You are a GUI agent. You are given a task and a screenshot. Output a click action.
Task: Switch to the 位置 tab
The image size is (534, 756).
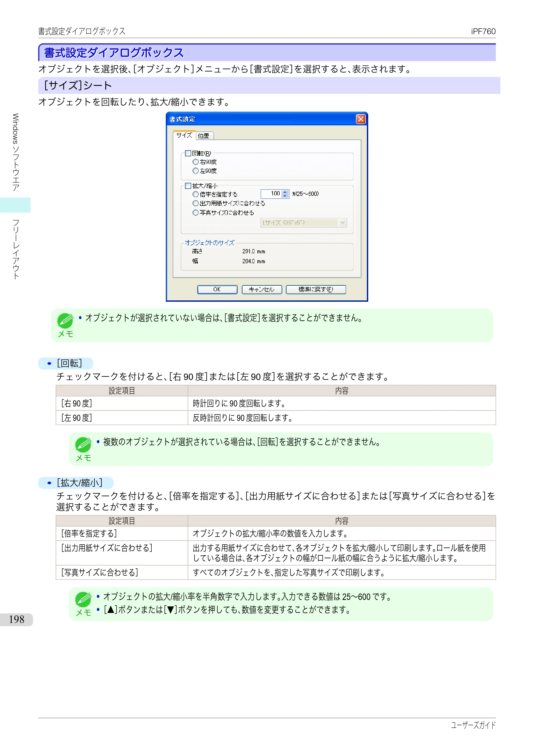tap(204, 136)
